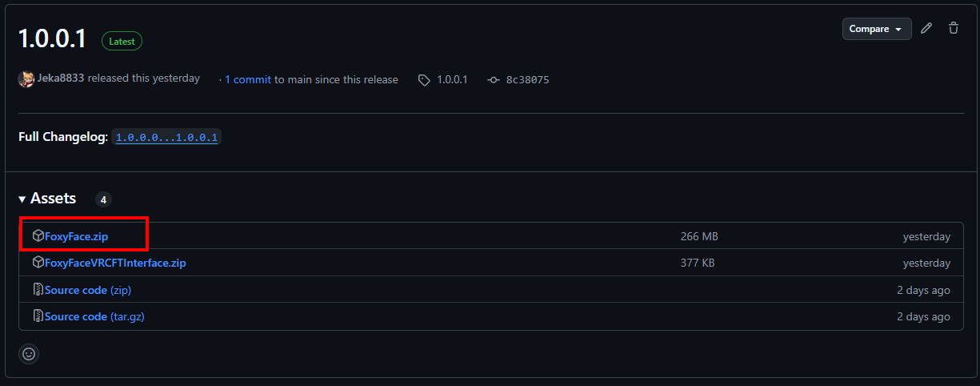The height and width of the screenshot is (386, 980).
Task: Open the '1 commit' link
Action: coord(247,79)
